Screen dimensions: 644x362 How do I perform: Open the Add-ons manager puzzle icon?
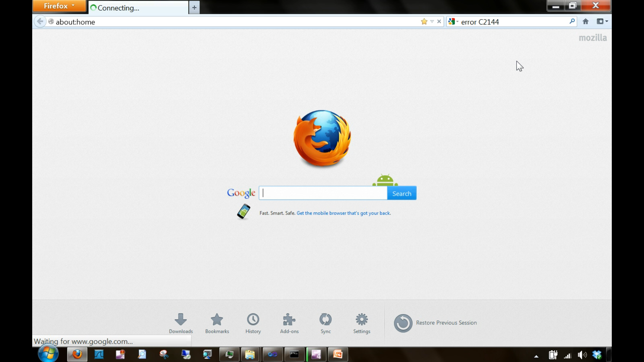289,323
